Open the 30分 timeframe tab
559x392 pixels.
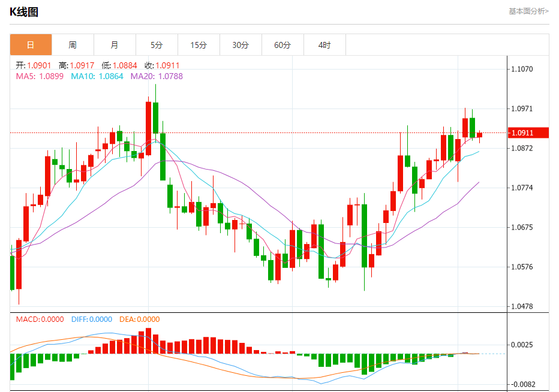[x=241, y=45]
